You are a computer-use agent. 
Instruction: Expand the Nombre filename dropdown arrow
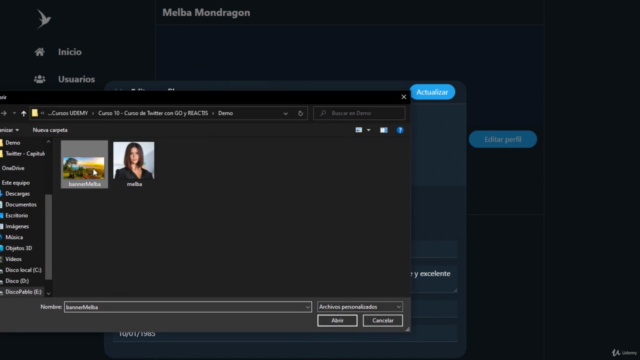308,307
